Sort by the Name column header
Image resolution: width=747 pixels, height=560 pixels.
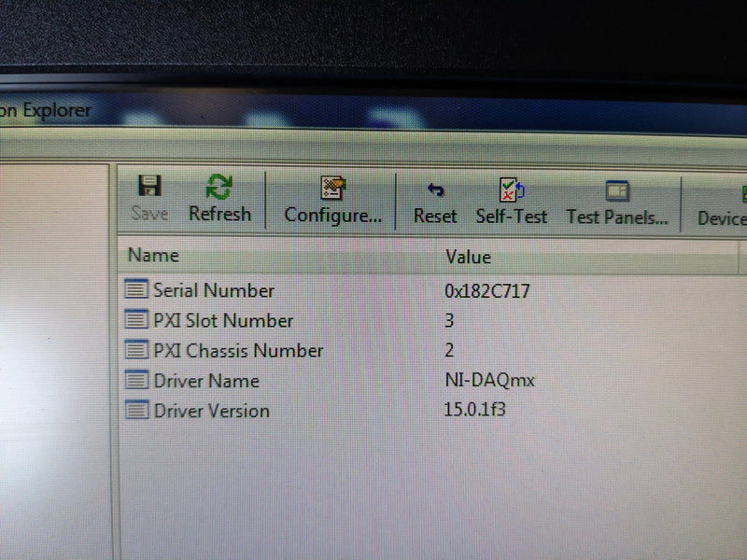click(153, 255)
